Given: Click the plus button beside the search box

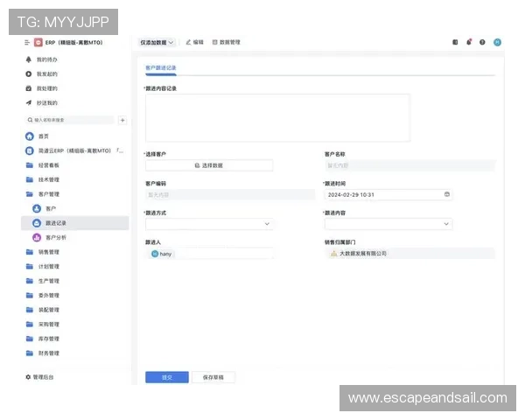Looking at the screenshot, I should click(122, 120).
